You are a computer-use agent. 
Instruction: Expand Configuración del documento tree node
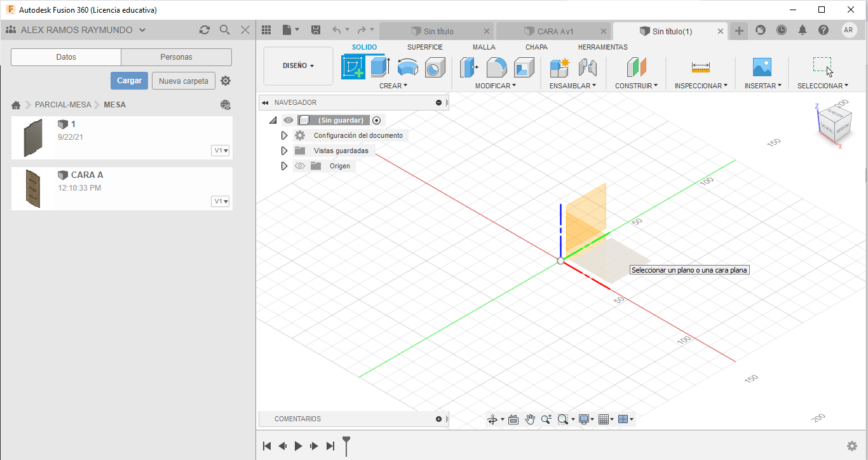(284, 135)
